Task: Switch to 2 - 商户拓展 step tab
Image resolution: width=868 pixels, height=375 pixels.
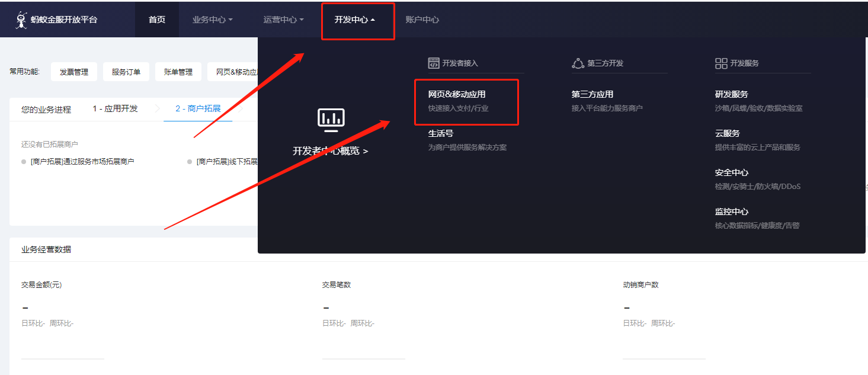Action: (x=198, y=109)
